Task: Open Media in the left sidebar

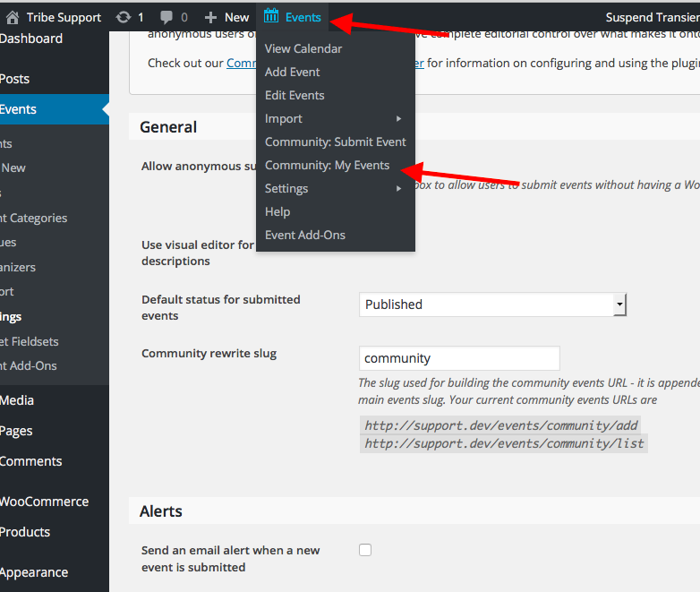Action: (x=17, y=400)
